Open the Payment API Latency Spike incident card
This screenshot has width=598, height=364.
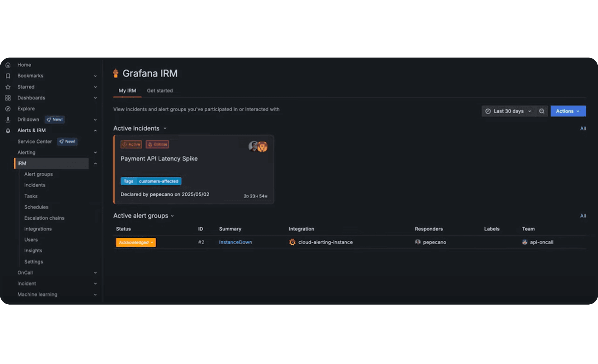159,159
